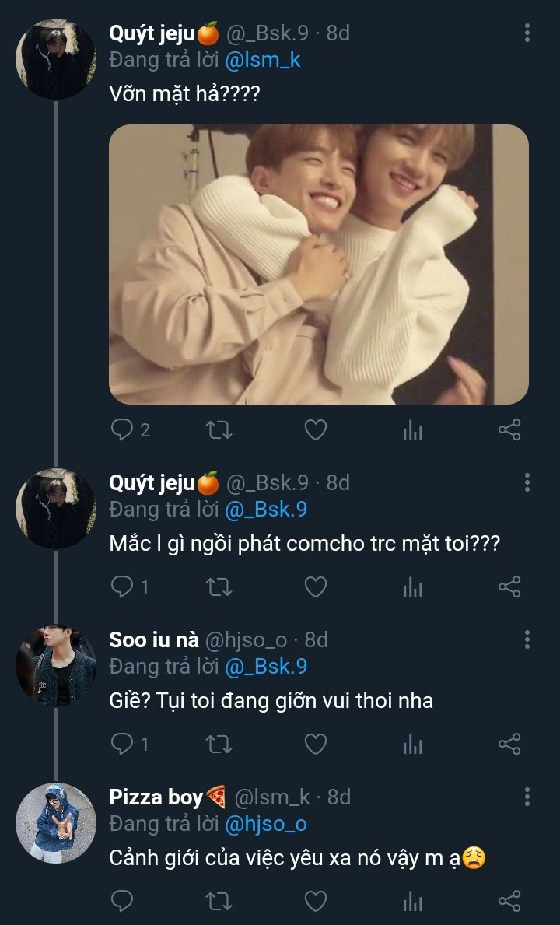This screenshot has width=560, height=925.
Task: Reply to the "Vỡn mặt hả????" tweet
Action: (x=123, y=429)
